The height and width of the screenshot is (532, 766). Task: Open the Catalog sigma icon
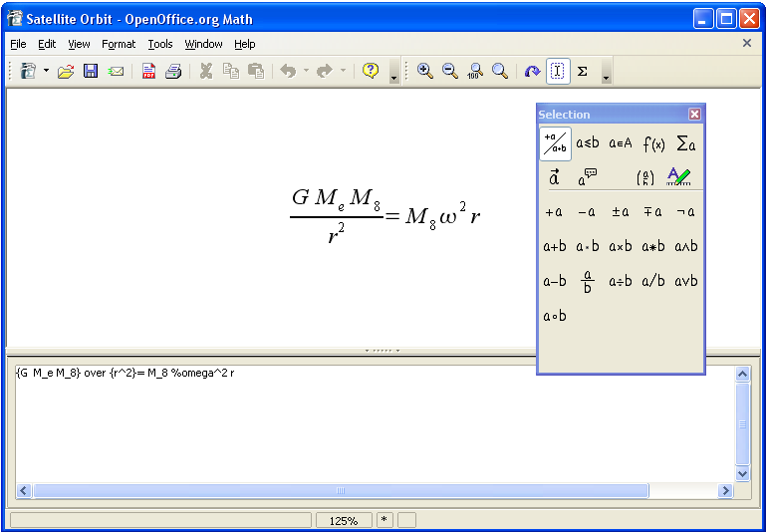[x=583, y=72]
